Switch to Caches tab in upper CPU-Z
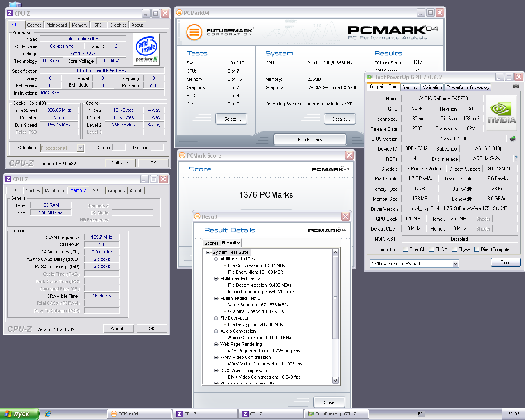 34,25
